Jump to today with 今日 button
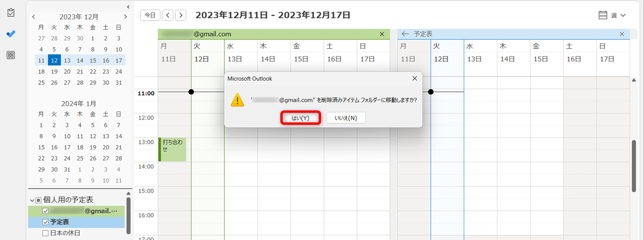The width and height of the screenshot is (644, 240). click(150, 15)
